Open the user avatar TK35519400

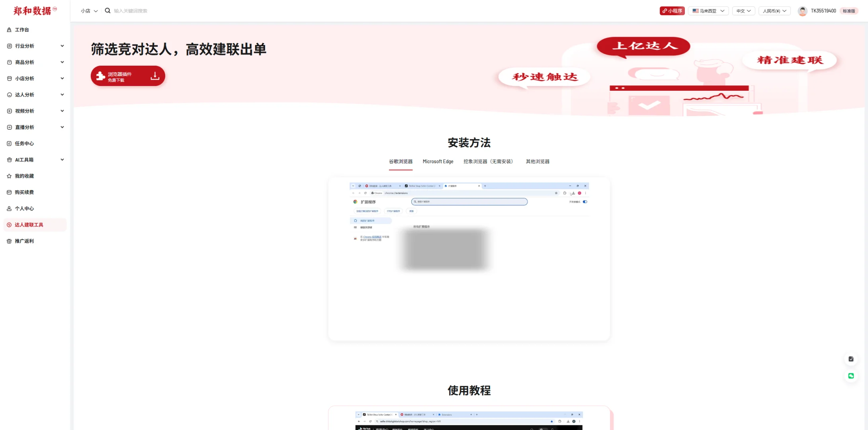click(x=803, y=11)
